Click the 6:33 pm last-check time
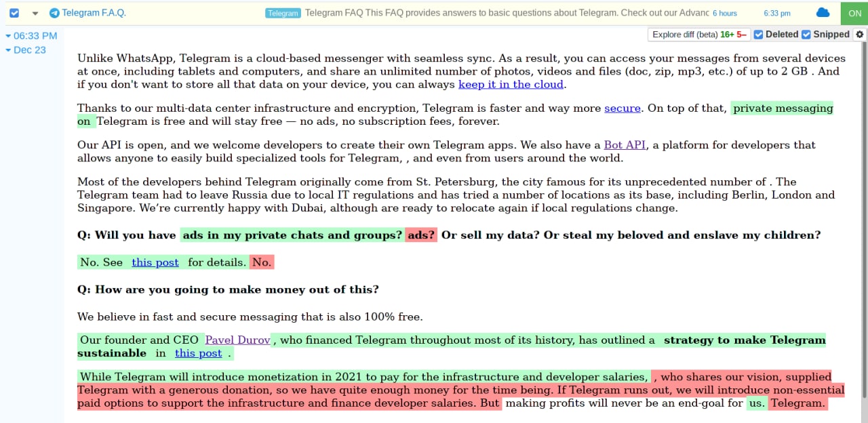This screenshot has width=868, height=423. coord(777,14)
